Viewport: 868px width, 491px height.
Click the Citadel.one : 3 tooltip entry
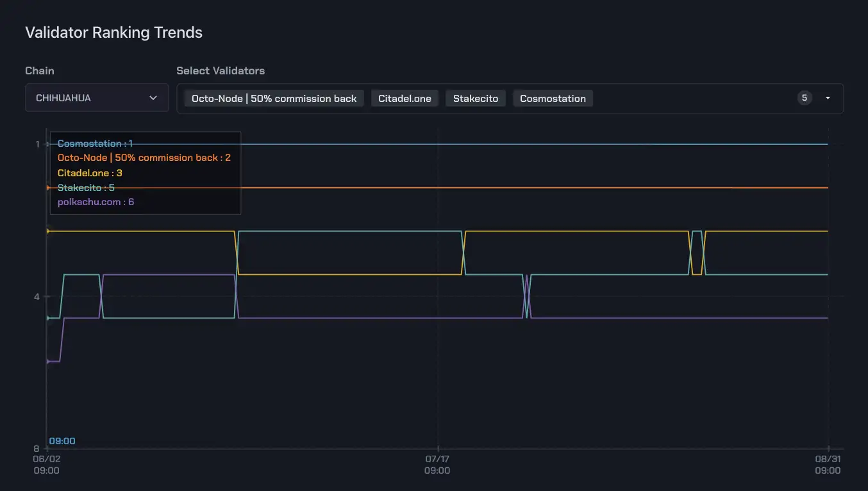(x=90, y=173)
